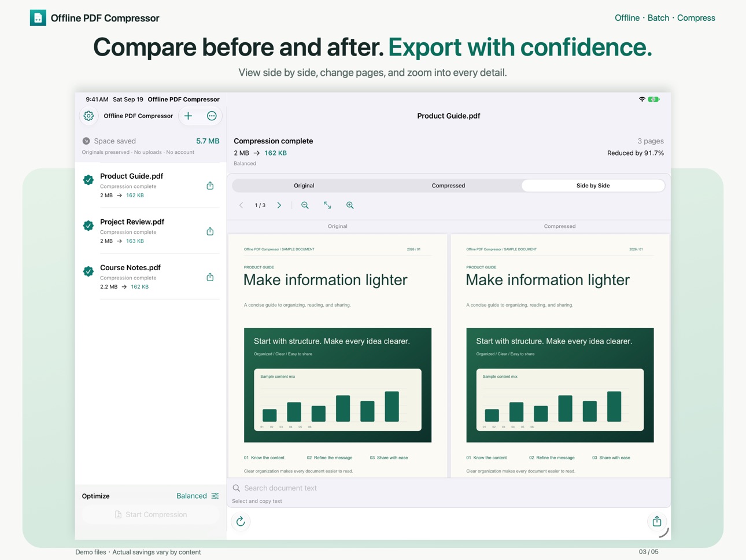Zoom out of the preview
The height and width of the screenshot is (560, 746).
(305, 205)
